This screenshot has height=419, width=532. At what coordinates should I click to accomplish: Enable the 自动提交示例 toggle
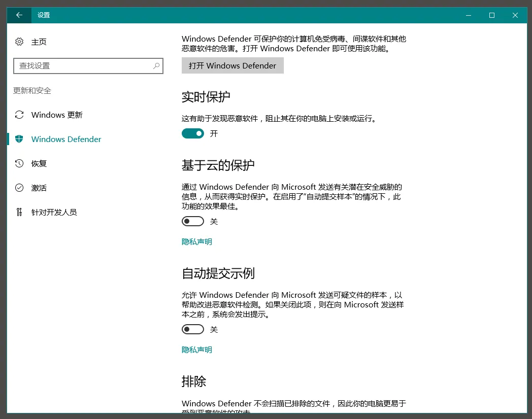coord(193,329)
